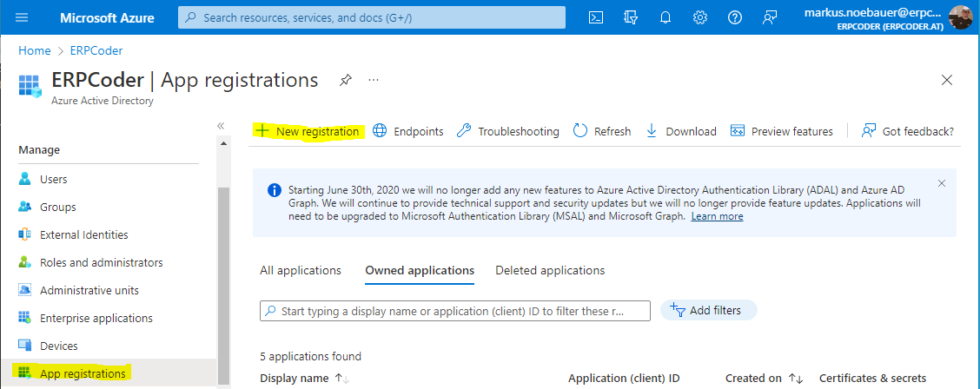Viewport: 980px width, 389px height.
Task: Open the ellipsis more options menu
Action: pyautogui.click(x=374, y=80)
